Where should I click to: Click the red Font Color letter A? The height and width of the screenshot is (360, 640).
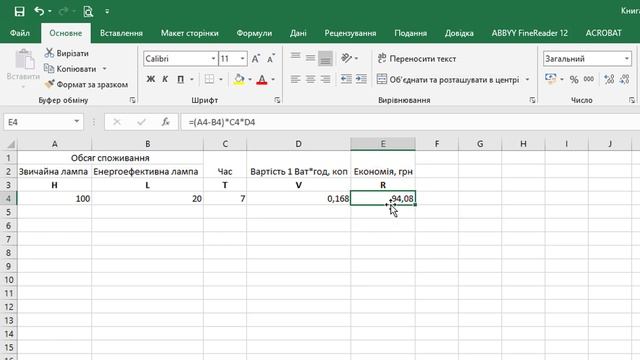[262, 79]
